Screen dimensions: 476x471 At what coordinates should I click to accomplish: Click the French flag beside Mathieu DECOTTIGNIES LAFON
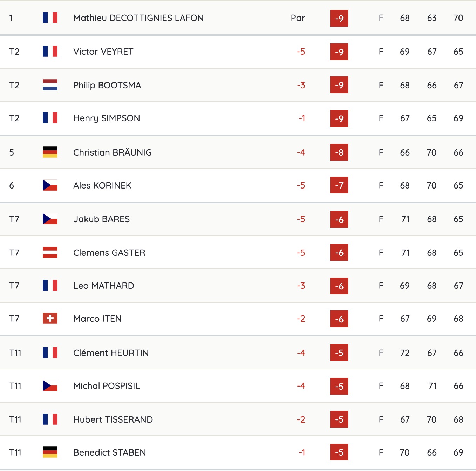click(x=50, y=18)
